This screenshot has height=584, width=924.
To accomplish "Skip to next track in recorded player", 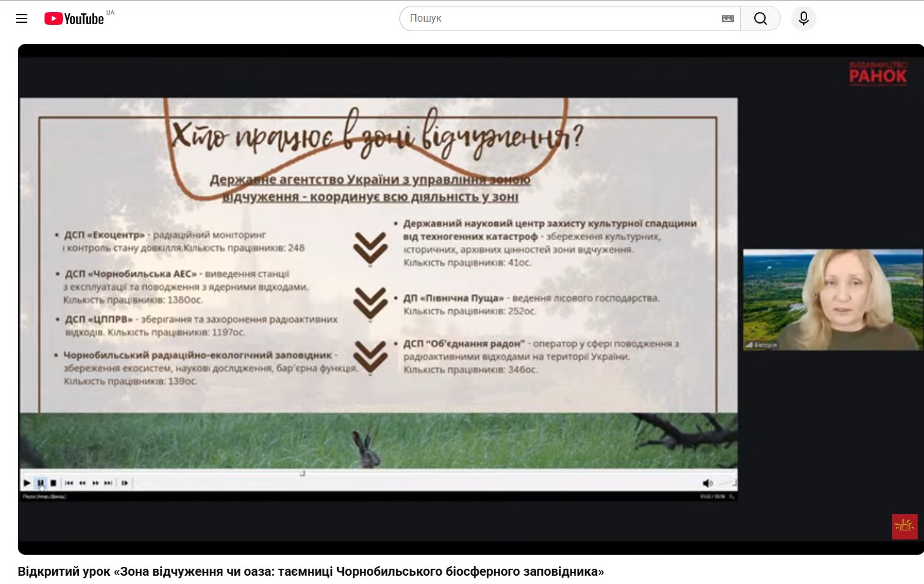I will [x=109, y=483].
